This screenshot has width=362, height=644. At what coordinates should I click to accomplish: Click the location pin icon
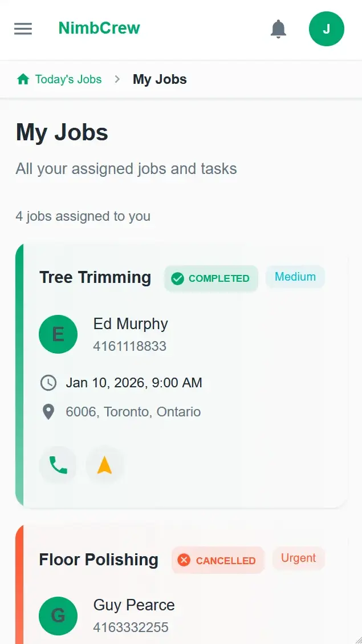tap(48, 412)
